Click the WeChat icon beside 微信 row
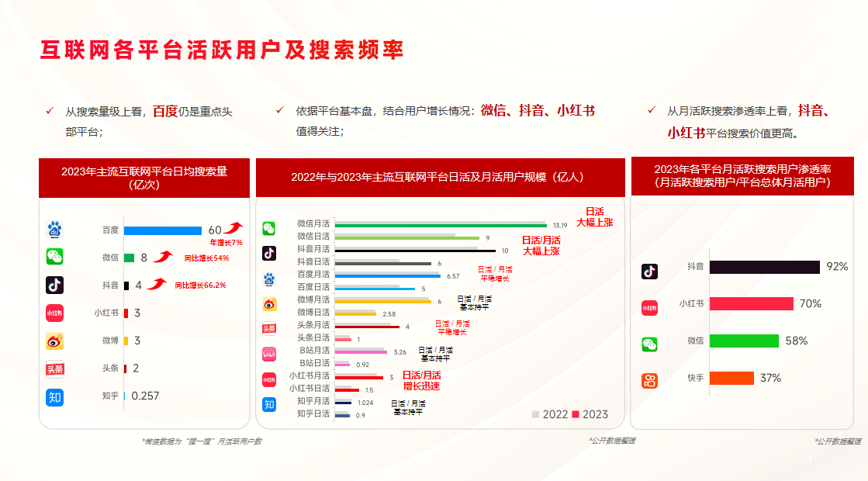 click(54, 257)
